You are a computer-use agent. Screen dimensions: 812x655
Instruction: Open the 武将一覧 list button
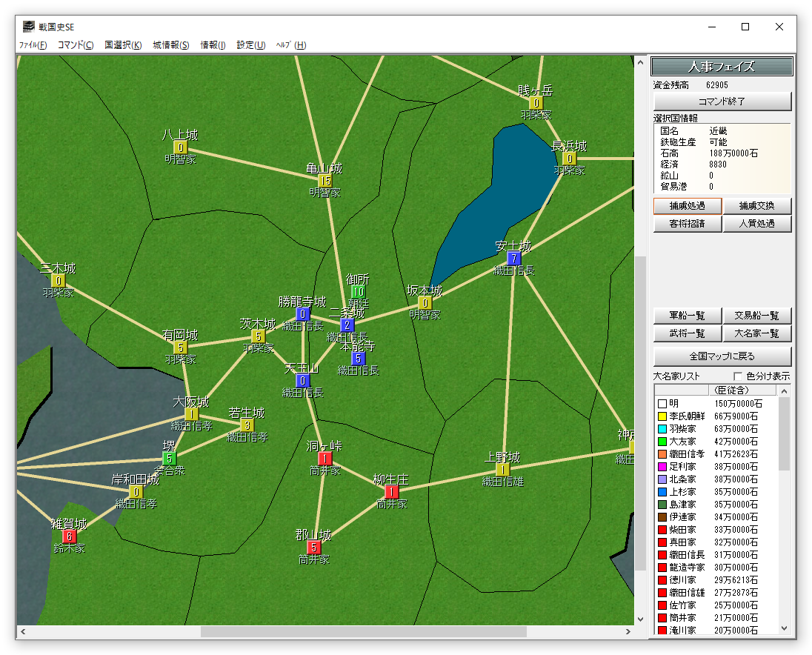point(687,334)
